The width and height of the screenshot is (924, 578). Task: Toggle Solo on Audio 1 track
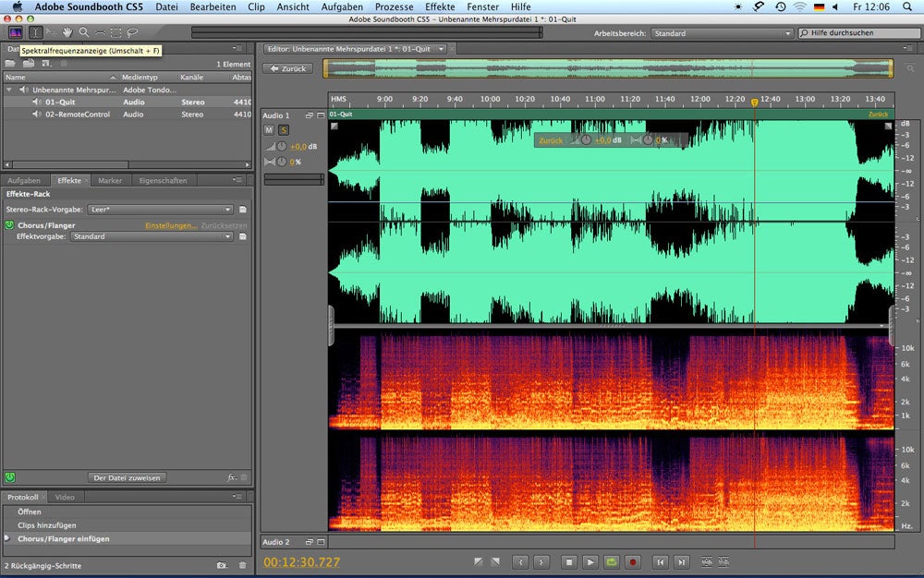pos(284,130)
